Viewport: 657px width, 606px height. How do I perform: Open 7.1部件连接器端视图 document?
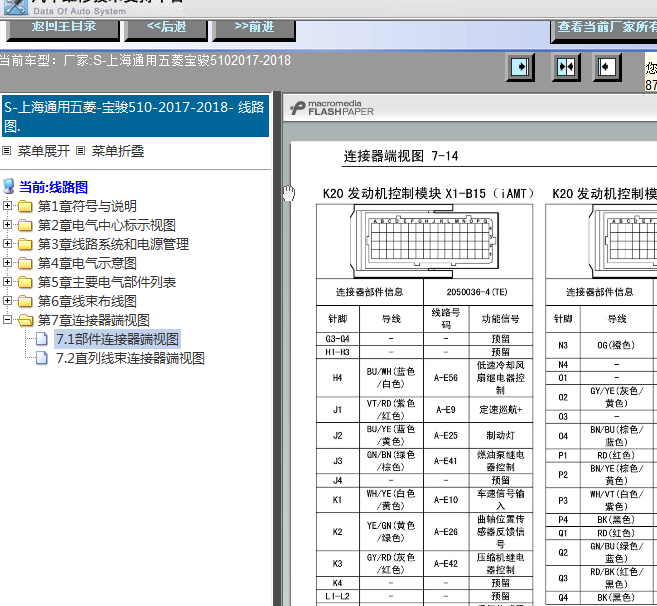pos(118,339)
